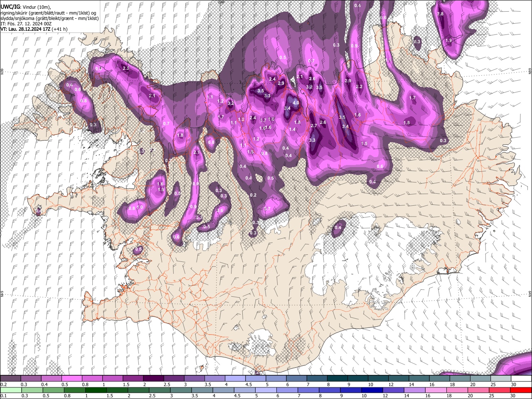The image size is (532, 399).
Task: Select the slate blue 6 swatch, upper legend row
Action: (297, 379)
